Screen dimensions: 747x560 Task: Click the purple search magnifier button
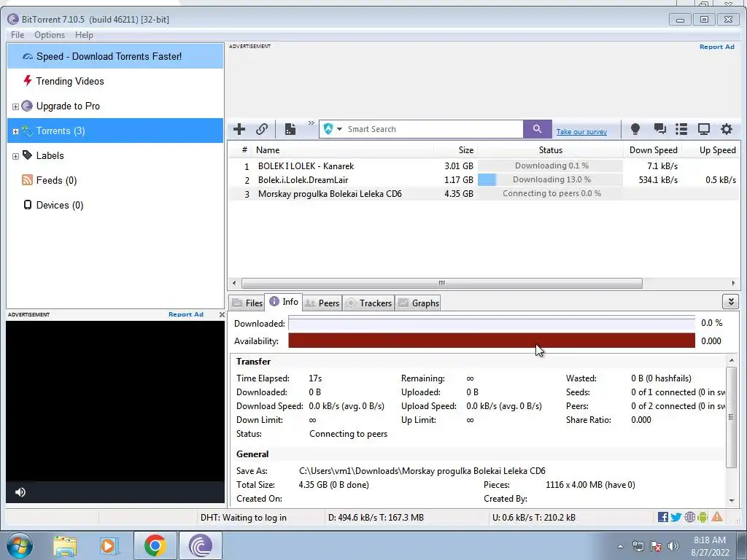538,129
